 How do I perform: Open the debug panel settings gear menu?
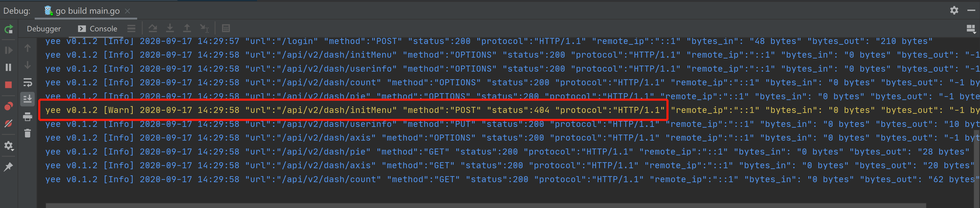955,11
